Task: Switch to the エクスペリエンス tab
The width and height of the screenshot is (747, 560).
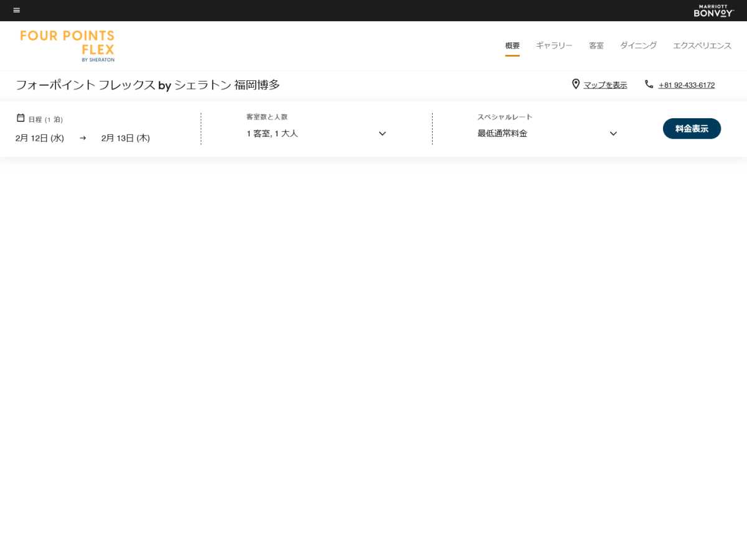Action: 702,45
